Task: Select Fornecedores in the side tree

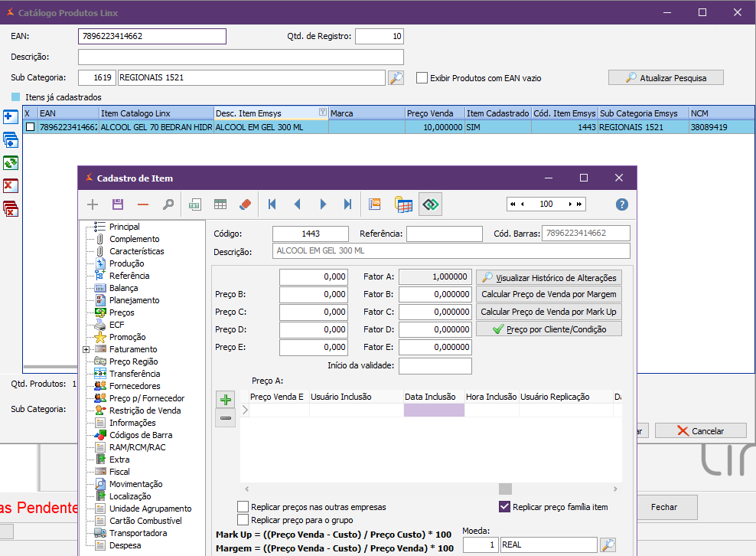Action: click(x=134, y=386)
